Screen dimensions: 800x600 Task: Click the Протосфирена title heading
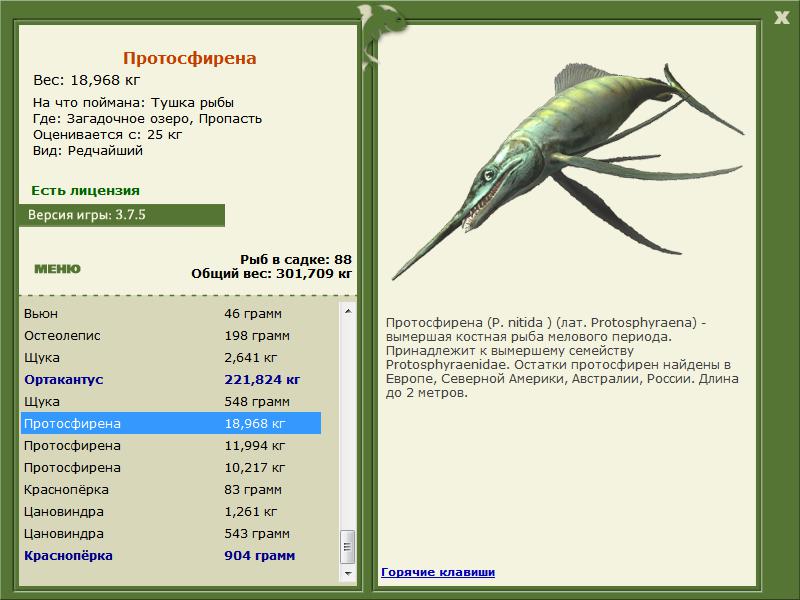click(189, 58)
